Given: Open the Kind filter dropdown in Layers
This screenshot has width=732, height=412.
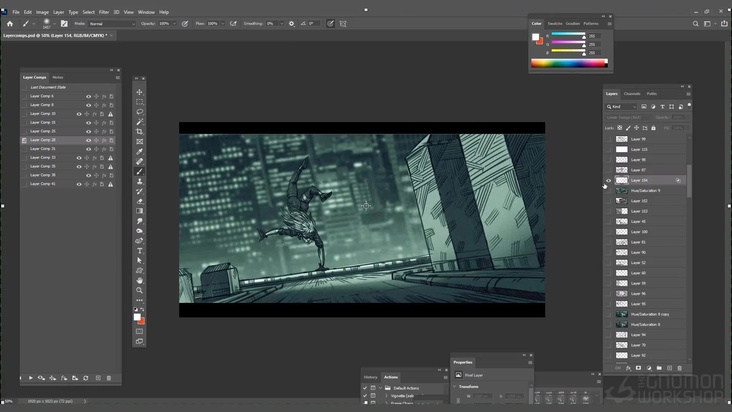Looking at the screenshot, I should 623,106.
